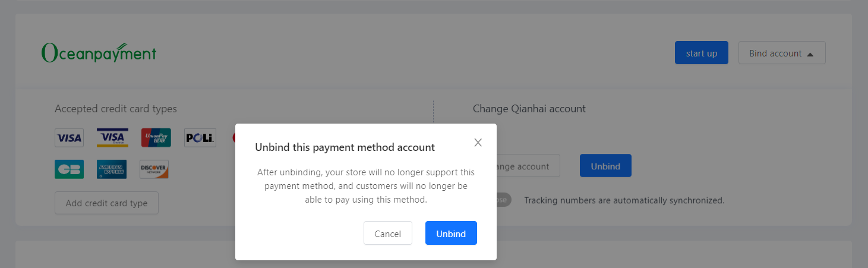Image resolution: width=868 pixels, height=268 pixels.
Task: Click the start up button
Action: tap(702, 53)
